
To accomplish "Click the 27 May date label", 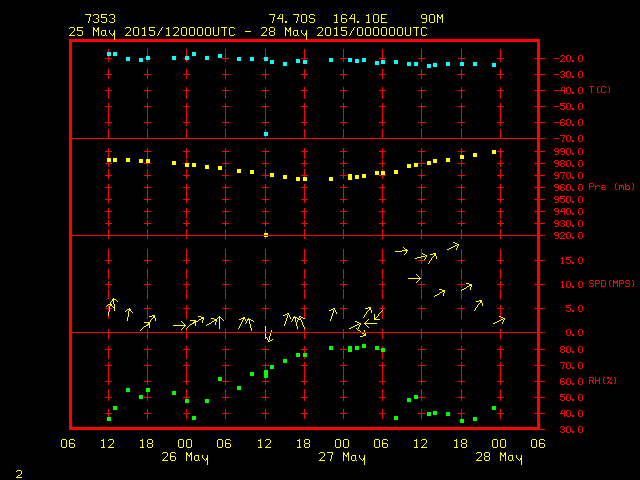I will coord(342,458).
